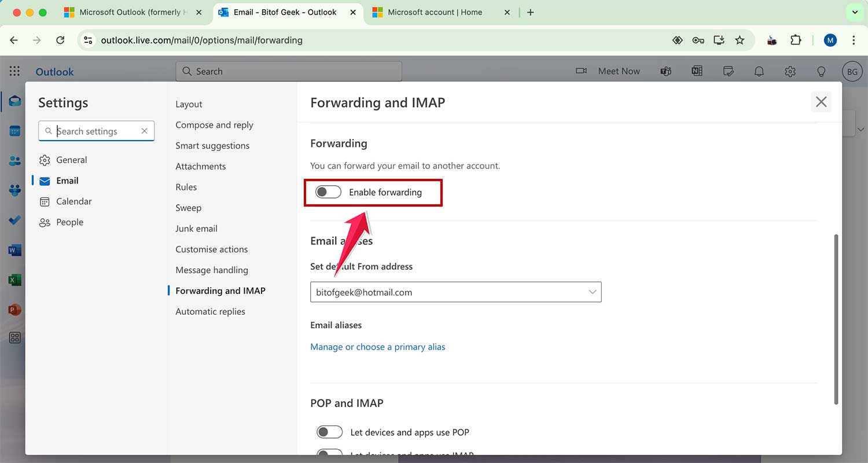The height and width of the screenshot is (463, 868).
Task: Select the 'Junk email' settings category
Action: click(196, 228)
